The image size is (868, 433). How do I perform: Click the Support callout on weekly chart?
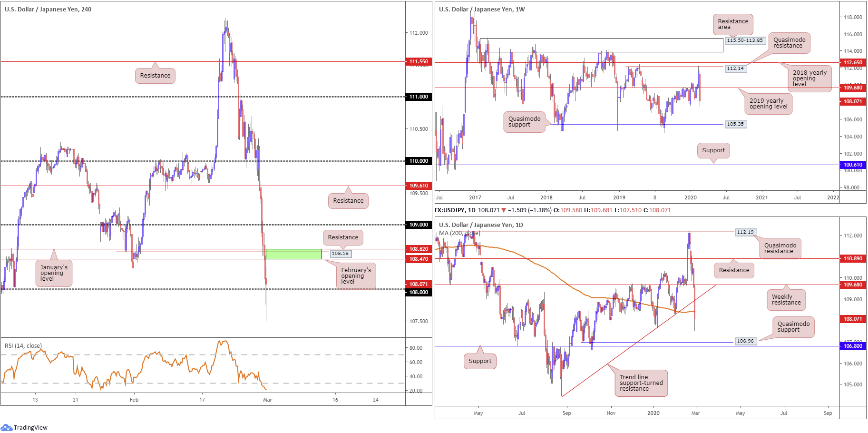pos(713,150)
